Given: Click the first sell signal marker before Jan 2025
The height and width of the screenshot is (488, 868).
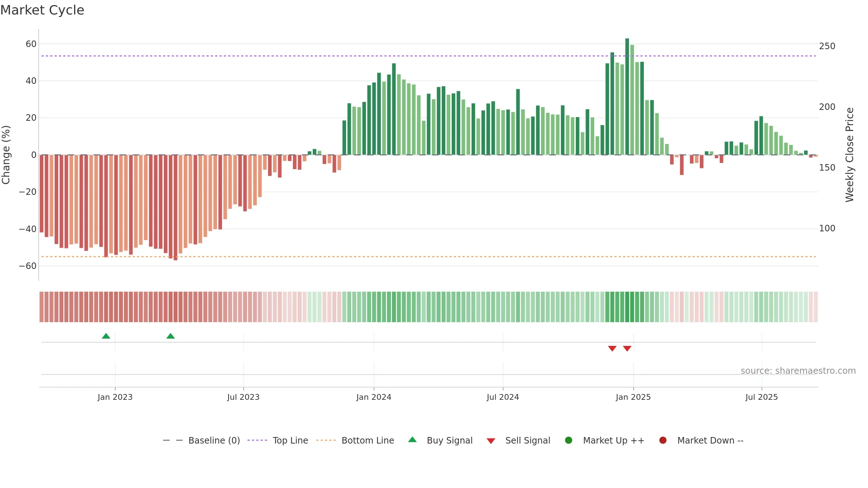Looking at the screenshot, I should tap(612, 348).
